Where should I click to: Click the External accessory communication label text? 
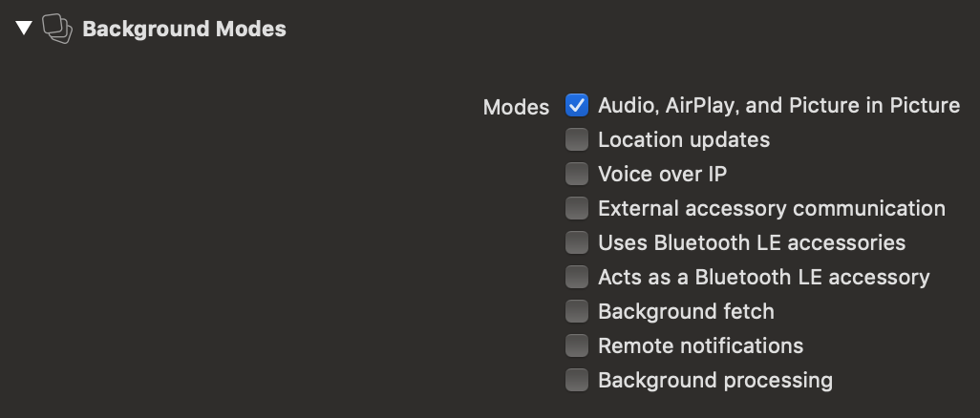772,208
